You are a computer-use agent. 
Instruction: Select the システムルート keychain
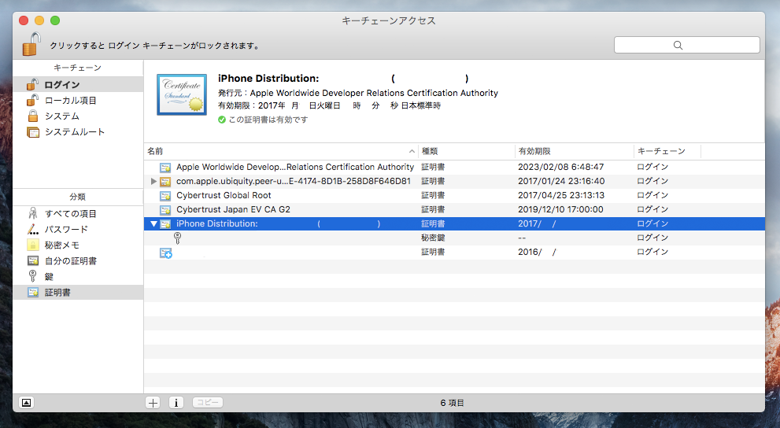78,132
